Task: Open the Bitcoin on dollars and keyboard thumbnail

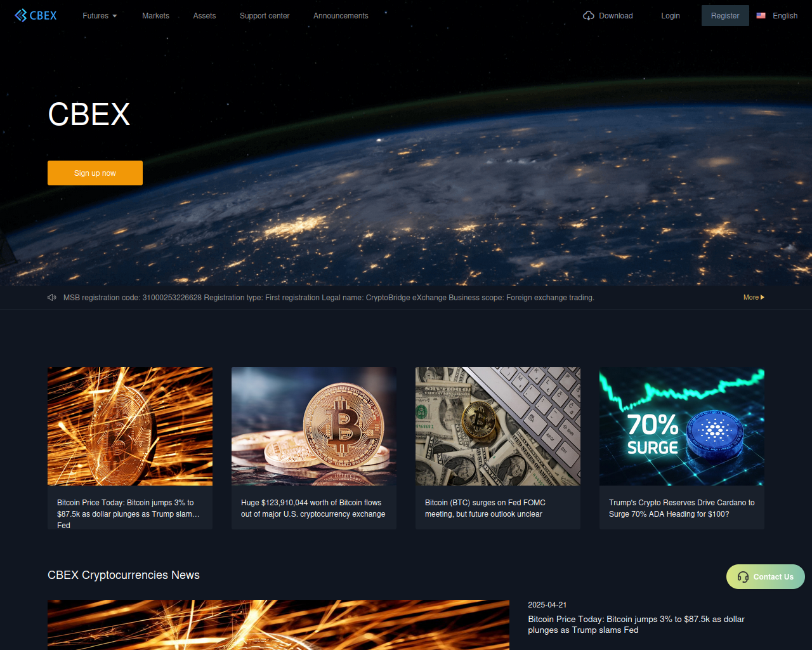Action: click(498, 426)
